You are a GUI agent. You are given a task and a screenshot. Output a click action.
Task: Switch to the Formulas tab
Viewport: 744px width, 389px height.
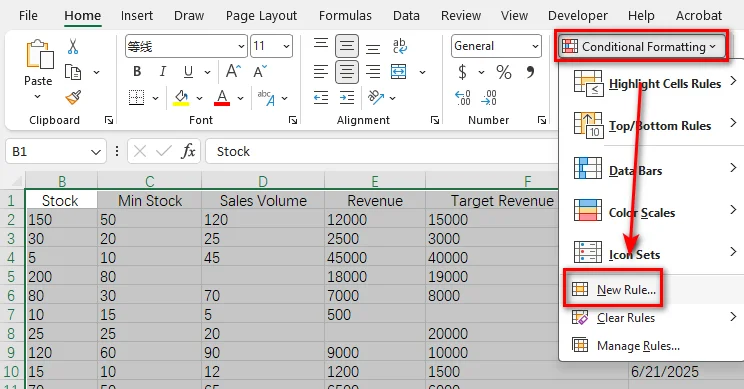pyautogui.click(x=345, y=16)
